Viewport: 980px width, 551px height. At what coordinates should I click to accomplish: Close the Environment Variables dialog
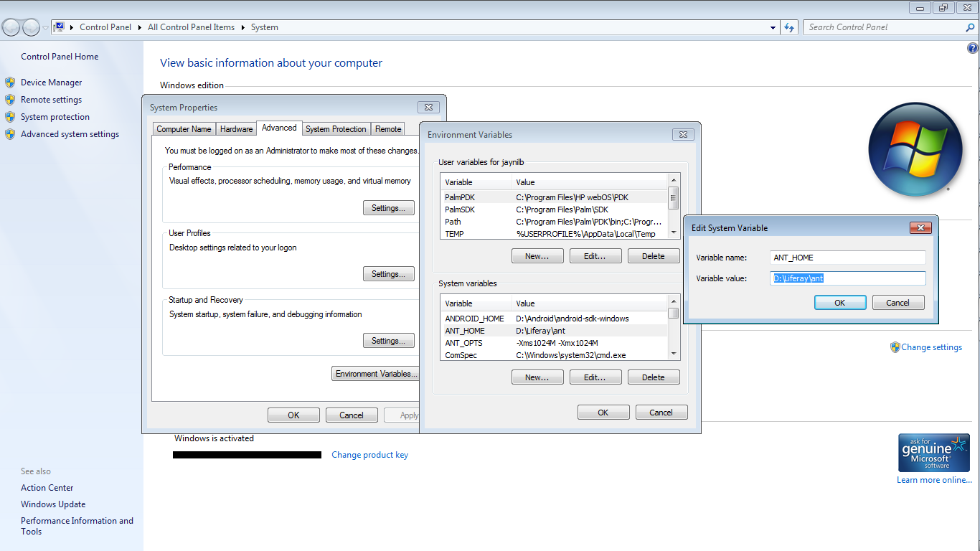click(x=683, y=134)
